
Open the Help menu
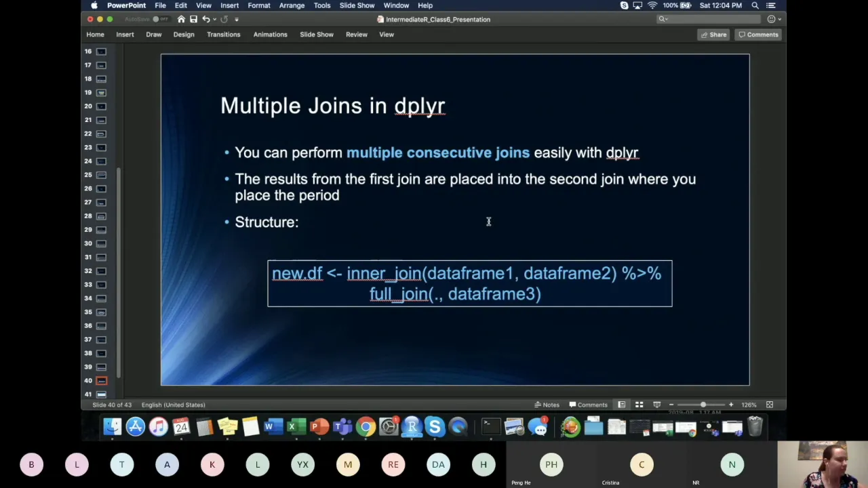coord(425,5)
